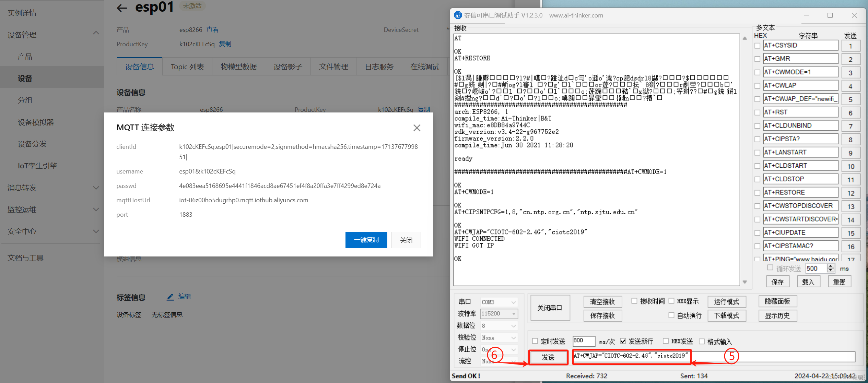Viewport: 868px width, 383px height.
Task: Click the 800 ms timed send interval field
Action: [584, 341]
